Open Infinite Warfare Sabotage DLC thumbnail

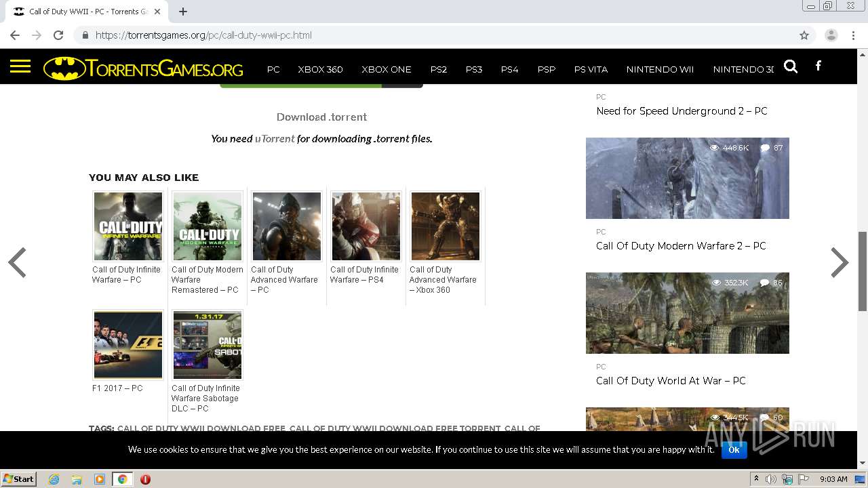(x=208, y=345)
